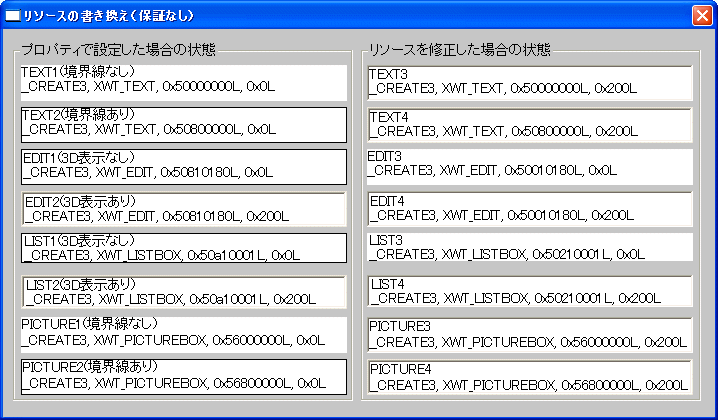Click the TEXT3 text control
Screen dimensions: 718x420
pyautogui.click(x=530, y=82)
